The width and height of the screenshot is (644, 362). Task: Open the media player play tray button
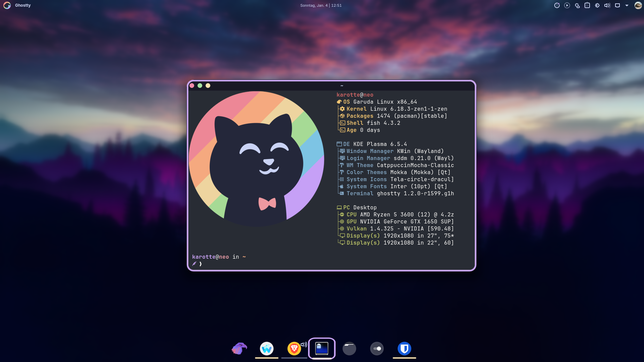point(567,5)
